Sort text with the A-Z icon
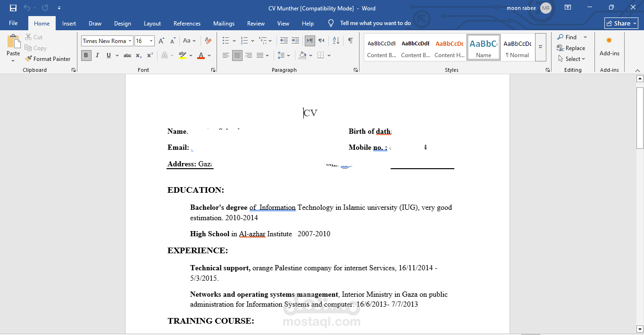This screenshot has height=335, width=644. coord(336,41)
